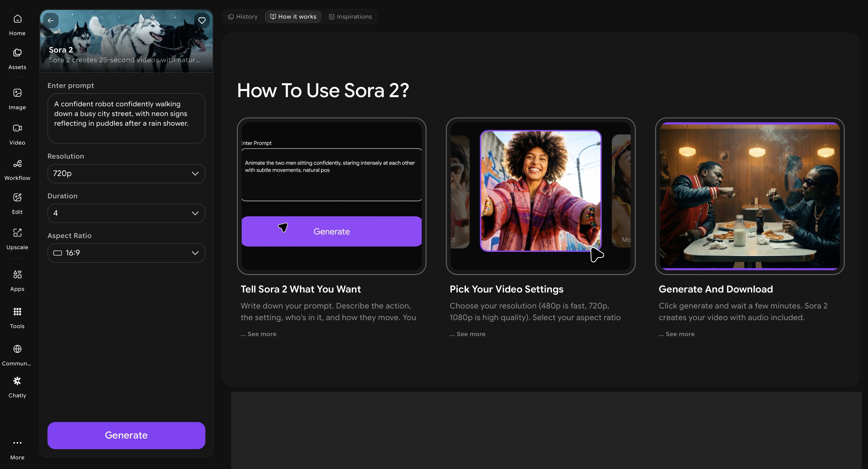The image size is (868, 469).
Task: Open the Chatly sidebar icon
Action: (17, 381)
